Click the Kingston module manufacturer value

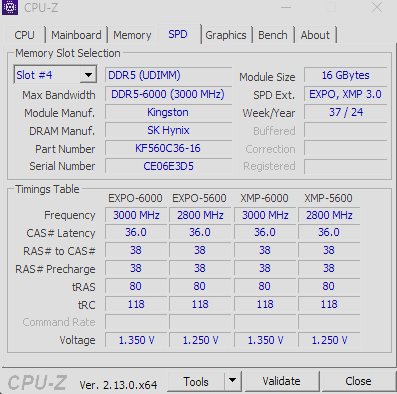(x=168, y=112)
